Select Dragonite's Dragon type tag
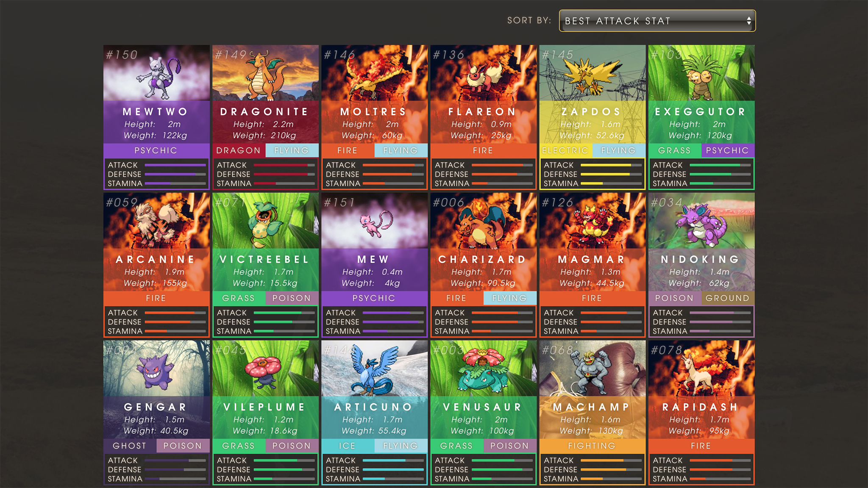 239,150
